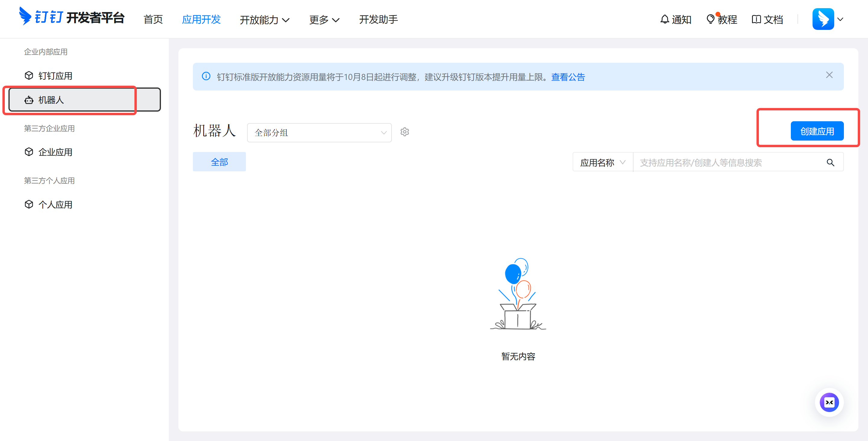Viewport: 868px width, 441px height.
Task: Expand the 开放能力 menu
Action: 264,20
